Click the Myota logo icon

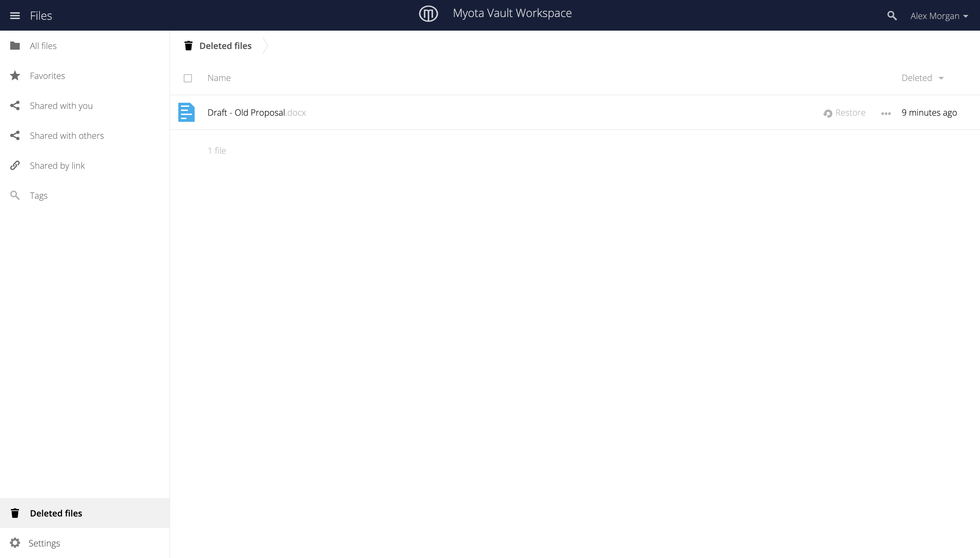point(428,14)
